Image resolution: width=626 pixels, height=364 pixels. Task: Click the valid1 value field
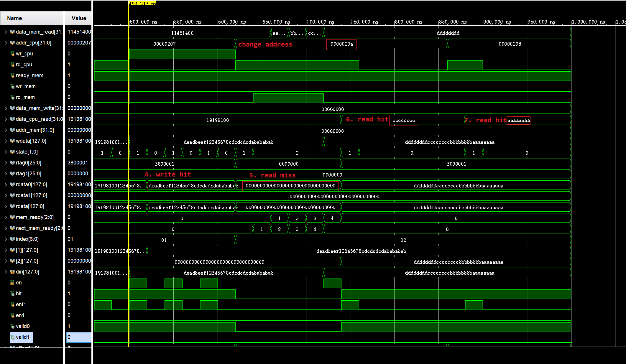point(78,337)
